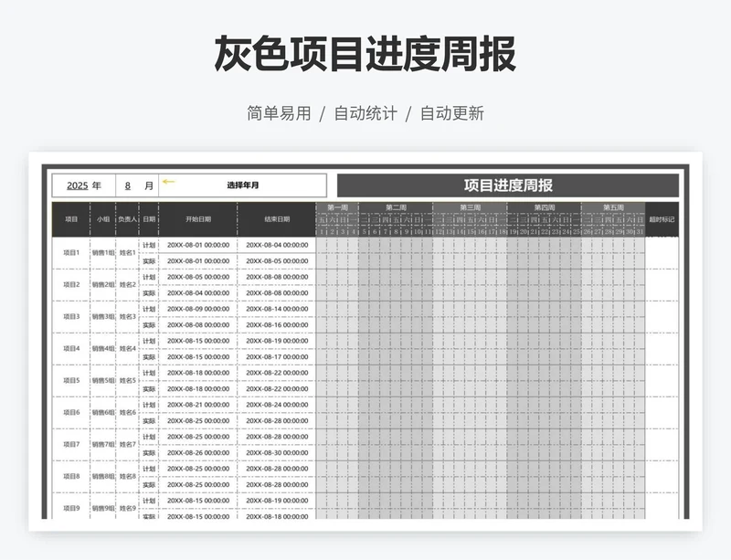Click 项目5 实际 end date 20XX-08-22
The width and height of the screenshot is (731, 560).
click(277, 389)
